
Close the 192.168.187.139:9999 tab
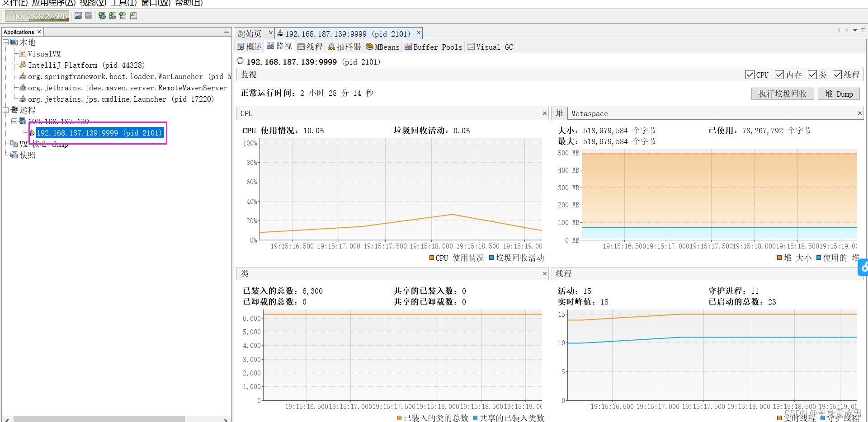pos(419,33)
